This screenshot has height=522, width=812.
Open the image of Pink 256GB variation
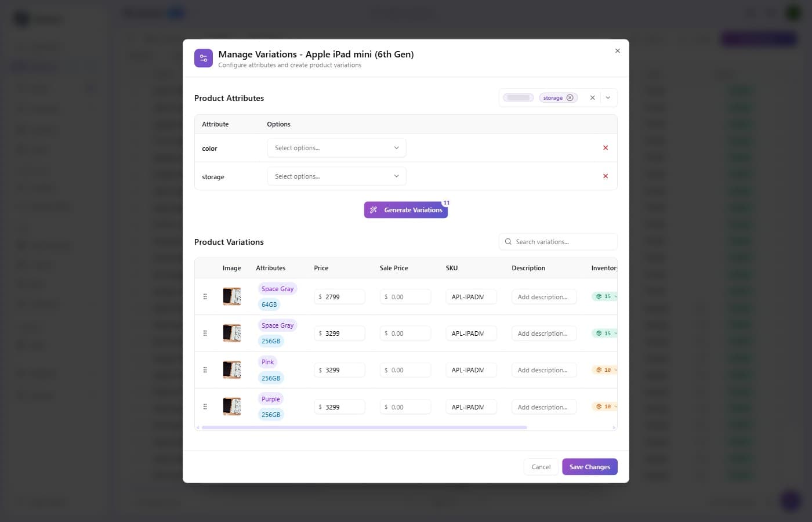click(x=232, y=370)
